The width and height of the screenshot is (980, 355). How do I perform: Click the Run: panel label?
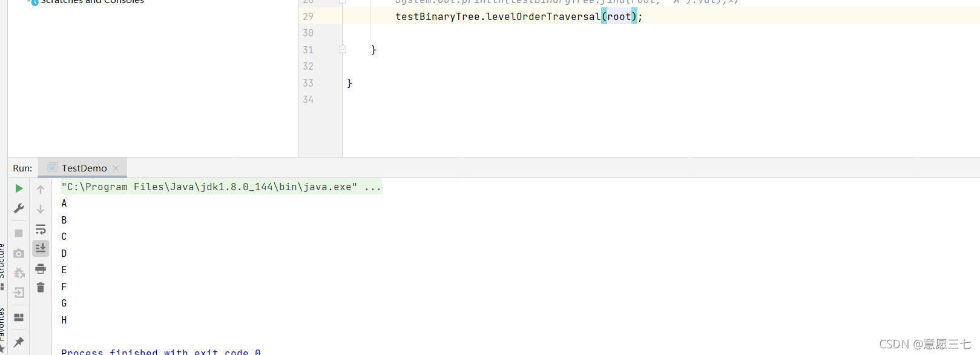22,168
